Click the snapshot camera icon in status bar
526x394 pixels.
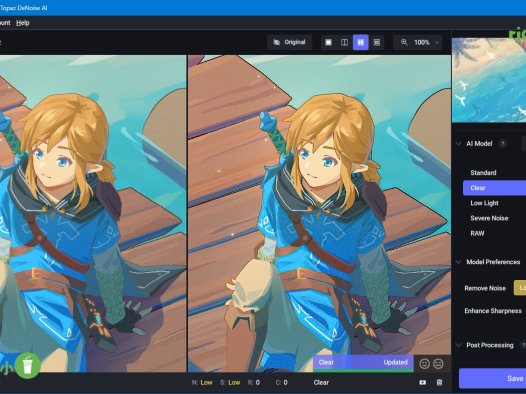(423, 382)
